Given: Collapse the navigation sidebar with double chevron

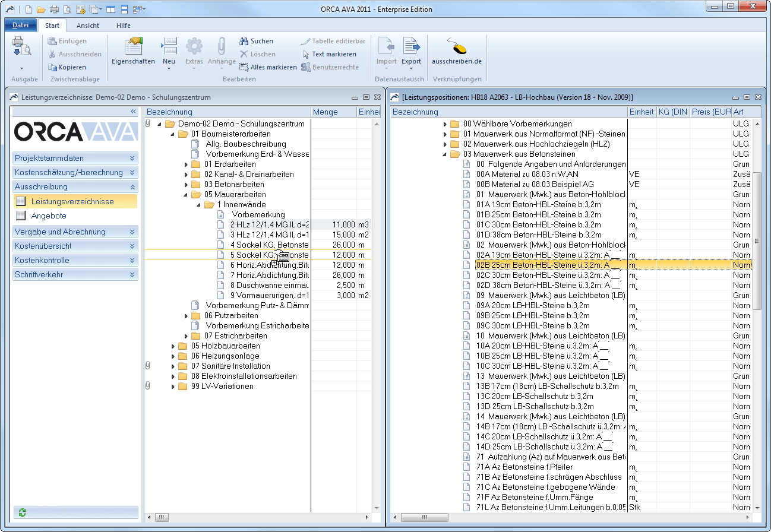Looking at the screenshot, I should [x=133, y=112].
